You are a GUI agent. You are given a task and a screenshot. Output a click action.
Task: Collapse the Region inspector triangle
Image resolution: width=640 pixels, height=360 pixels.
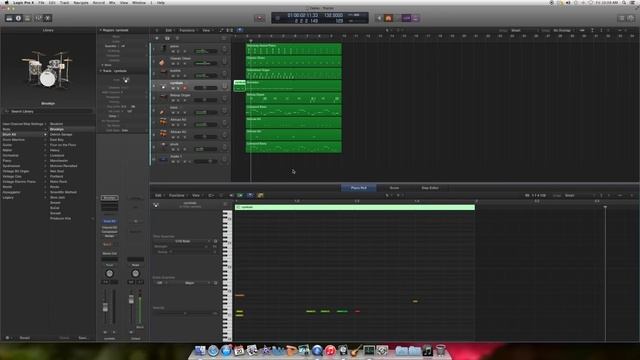[x=101, y=30]
